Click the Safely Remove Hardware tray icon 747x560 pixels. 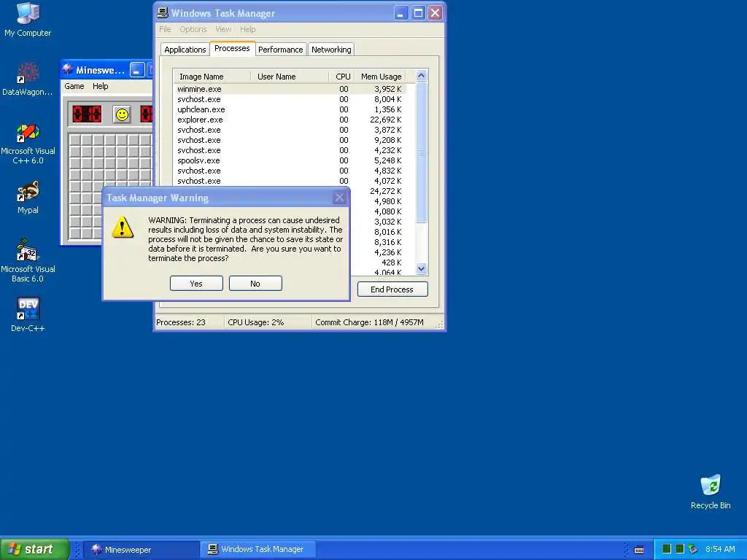coord(693,549)
